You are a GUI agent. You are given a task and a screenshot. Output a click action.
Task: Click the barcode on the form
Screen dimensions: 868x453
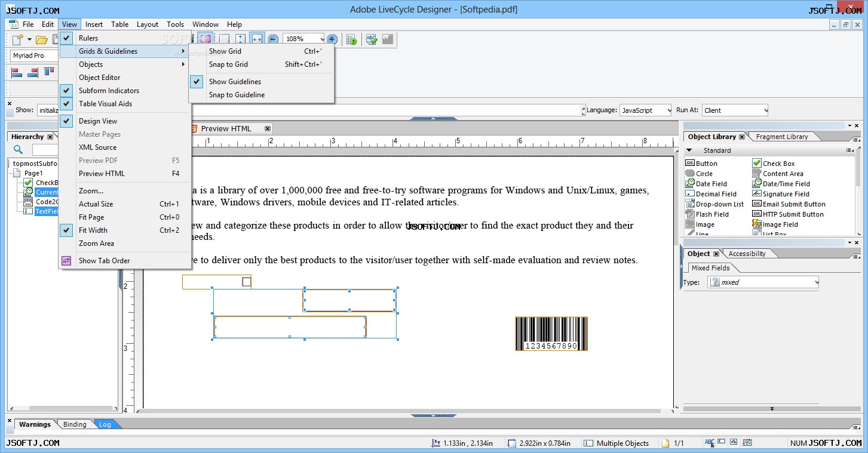(551, 334)
